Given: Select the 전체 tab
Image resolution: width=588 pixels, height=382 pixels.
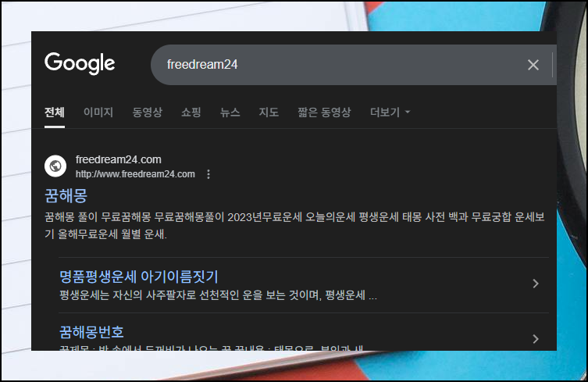Looking at the screenshot, I should pos(55,112).
